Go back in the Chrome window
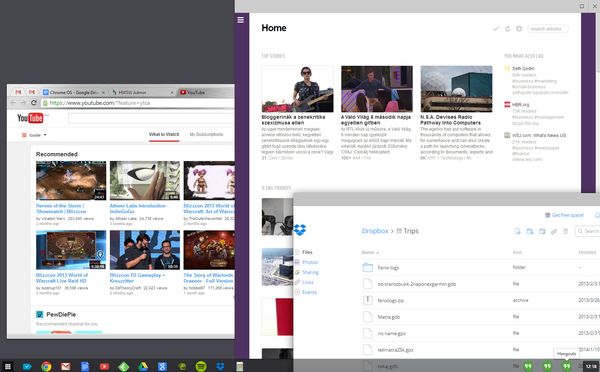 pyautogui.click(x=13, y=103)
